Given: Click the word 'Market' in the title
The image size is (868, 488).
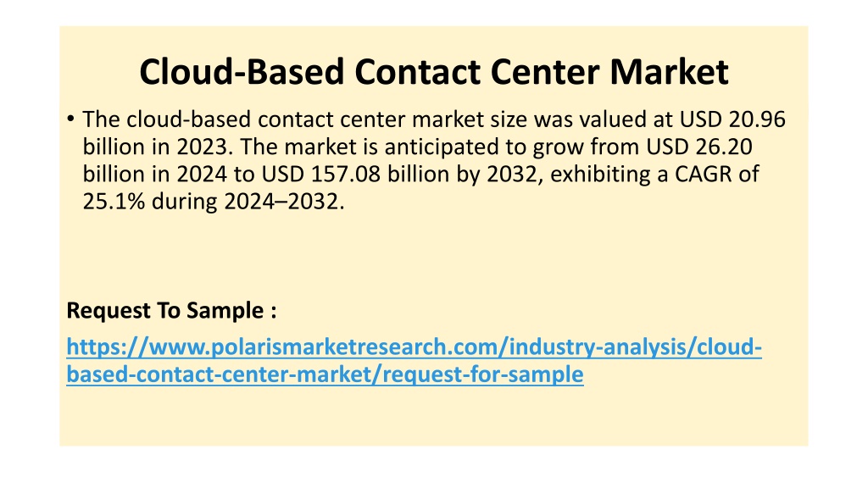Looking at the screenshot, I should [x=670, y=72].
